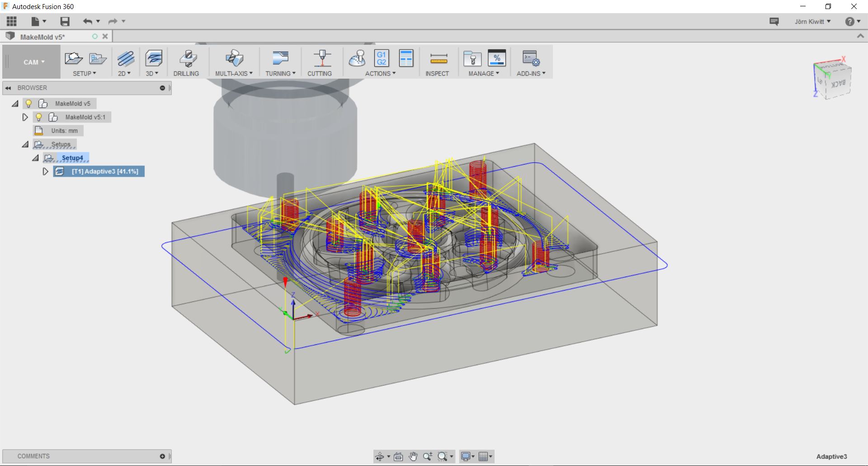Collapse the Setup4 node

(35, 158)
